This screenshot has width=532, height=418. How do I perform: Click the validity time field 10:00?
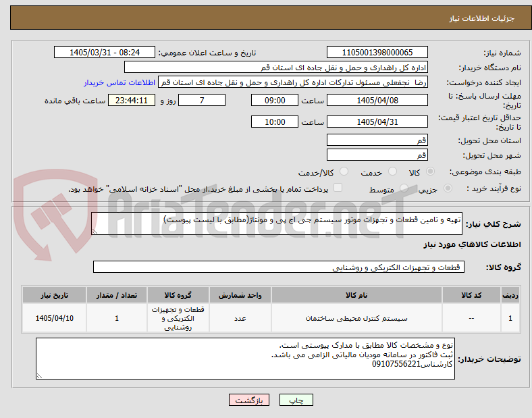tap(275, 122)
